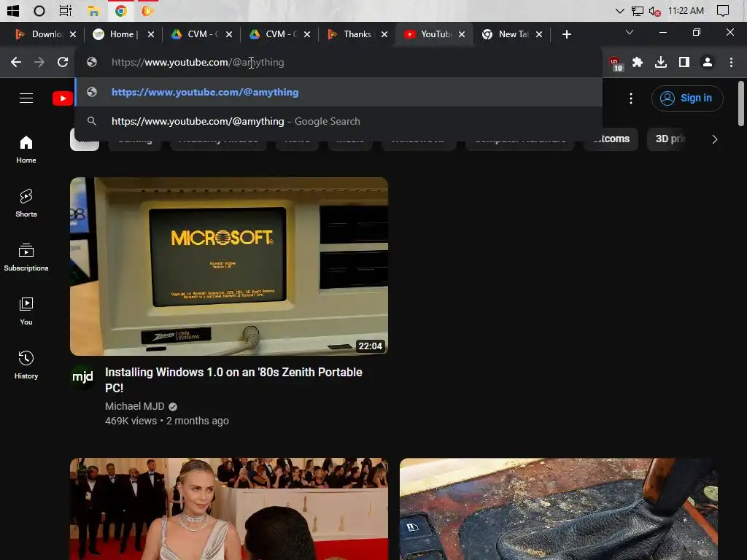Image resolution: width=747 pixels, height=560 pixels.
Task: Go to YouTube Home in sidebar
Action: pyautogui.click(x=26, y=149)
